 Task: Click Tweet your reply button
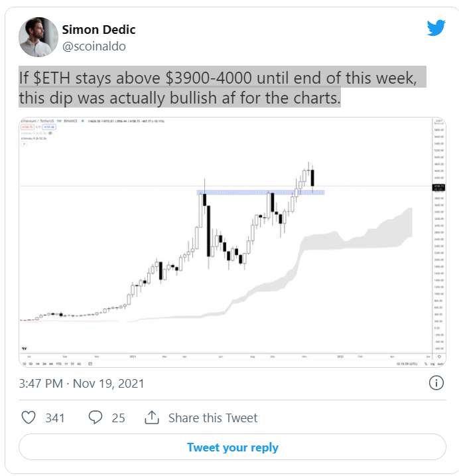tap(232, 447)
